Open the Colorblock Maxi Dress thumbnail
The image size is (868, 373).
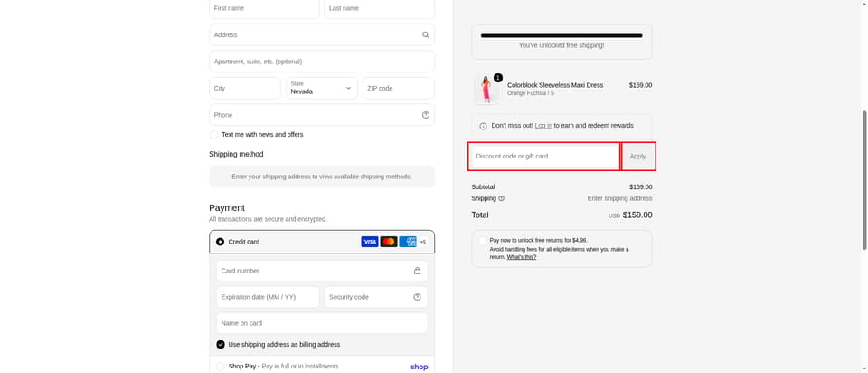(x=486, y=90)
